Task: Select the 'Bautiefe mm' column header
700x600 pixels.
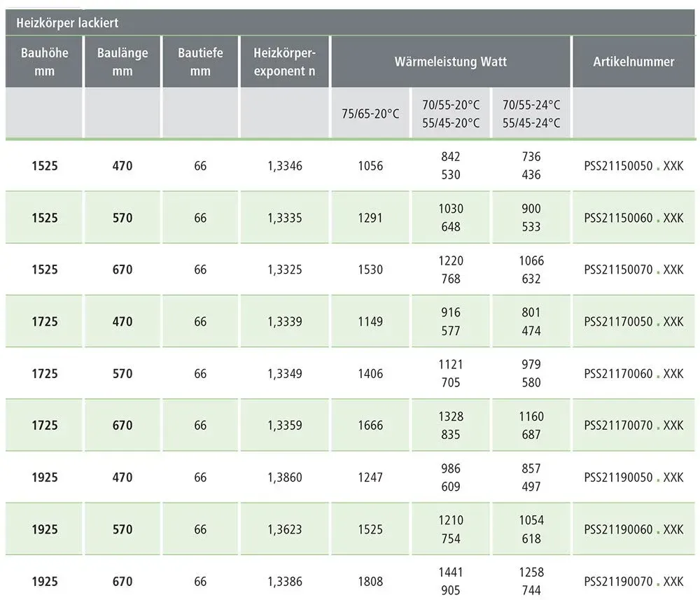Action: 200,62
